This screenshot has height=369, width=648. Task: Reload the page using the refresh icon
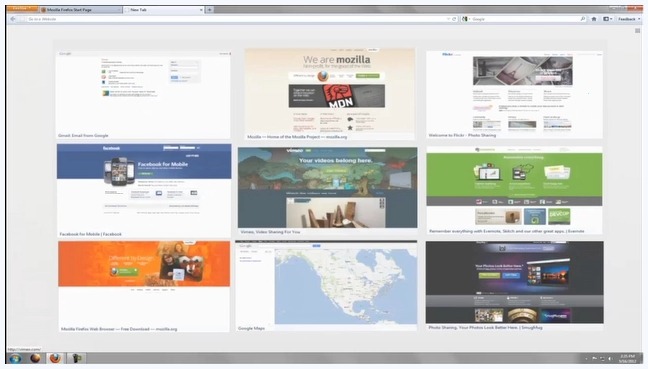click(454, 19)
